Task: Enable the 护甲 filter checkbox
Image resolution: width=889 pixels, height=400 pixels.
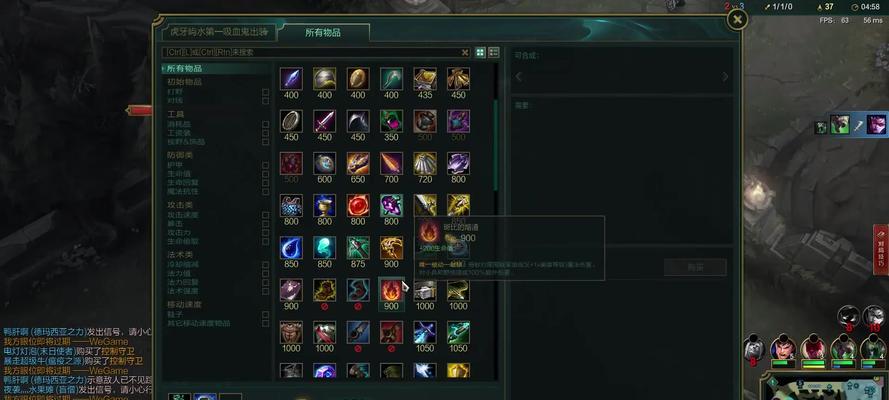Action: [265, 165]
